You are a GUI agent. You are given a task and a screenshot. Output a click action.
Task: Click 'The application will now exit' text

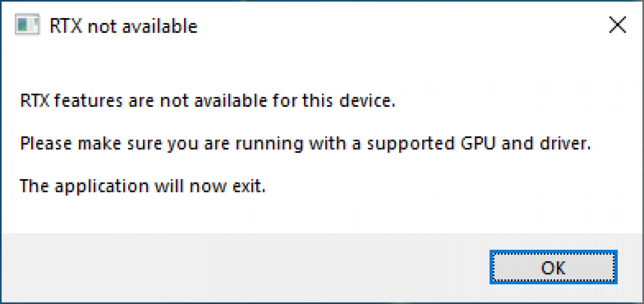[142, 187]
